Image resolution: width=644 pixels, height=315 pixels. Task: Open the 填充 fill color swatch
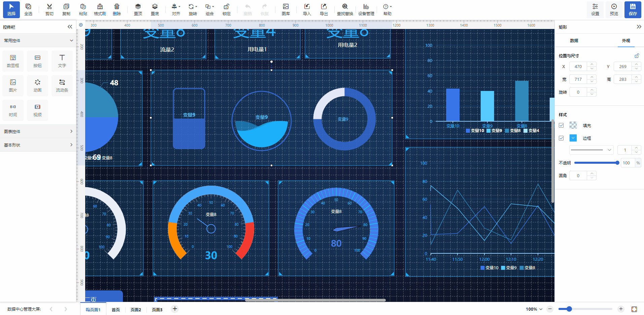[x=573, y=125]
